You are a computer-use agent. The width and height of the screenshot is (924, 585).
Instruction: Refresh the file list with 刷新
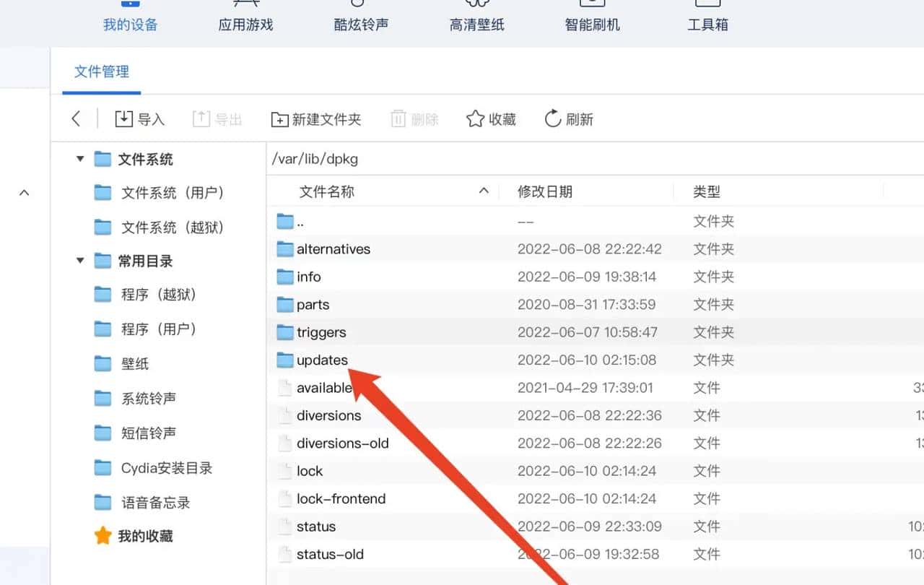coord(569,118)
